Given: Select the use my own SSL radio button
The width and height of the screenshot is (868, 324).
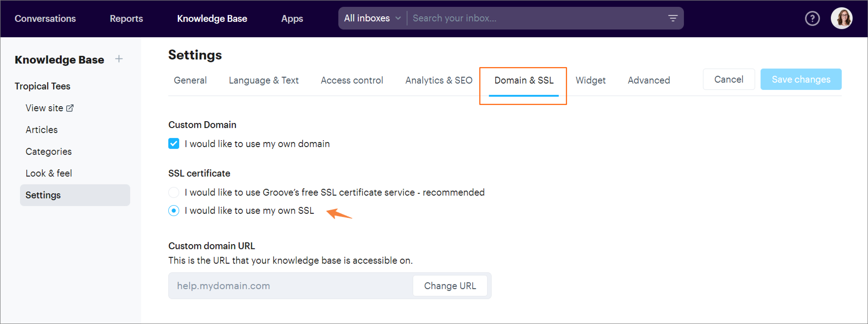Looking at the screenshot, I should pyautogui.click(x=174, y=211).
